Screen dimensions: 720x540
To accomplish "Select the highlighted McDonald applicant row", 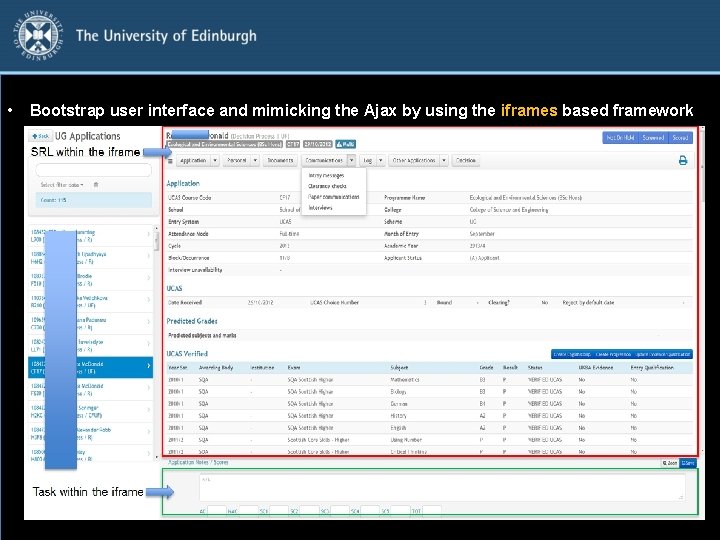I will click(x=90, y=367).
